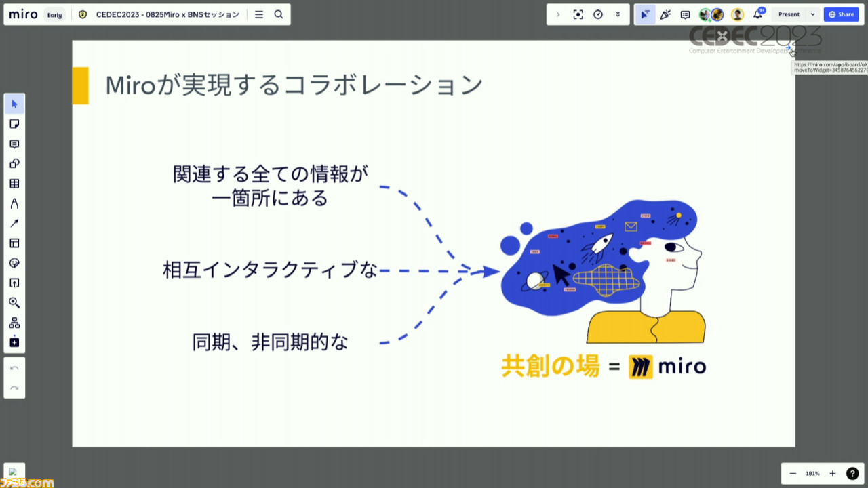Click the Undo arrow
Image resolution: width=868 pixels, height=488 pixels.
coord(14,368)
